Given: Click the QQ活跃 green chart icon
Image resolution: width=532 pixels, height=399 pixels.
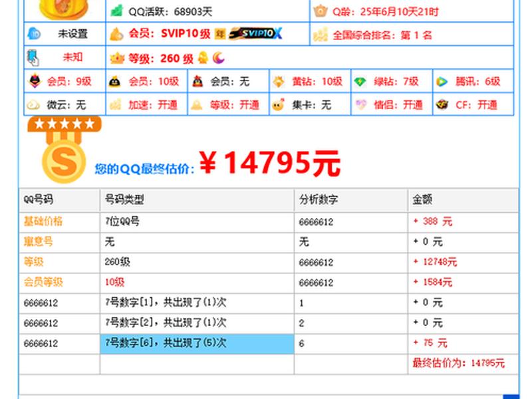Looking at the screenshot, I should 117,11.
